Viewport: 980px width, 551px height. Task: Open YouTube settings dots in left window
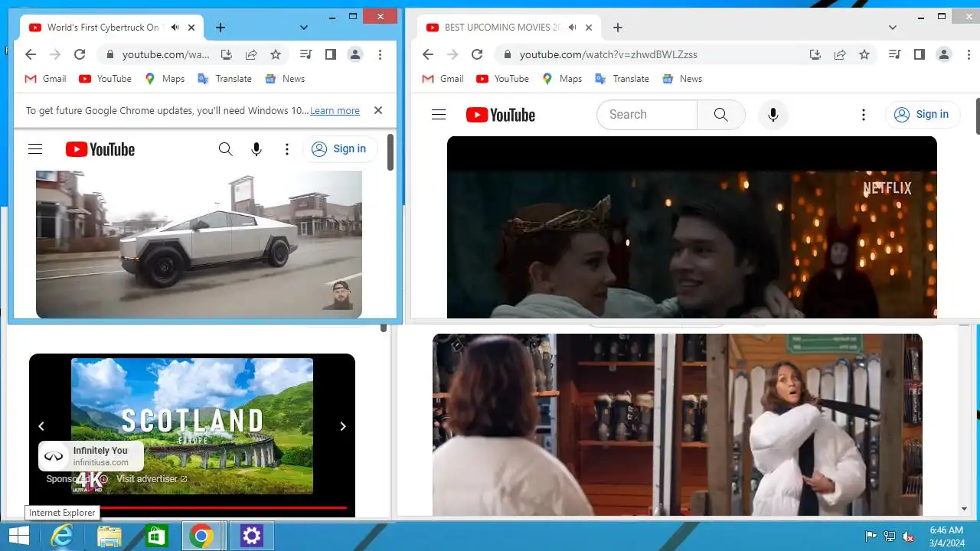(287, 149)
